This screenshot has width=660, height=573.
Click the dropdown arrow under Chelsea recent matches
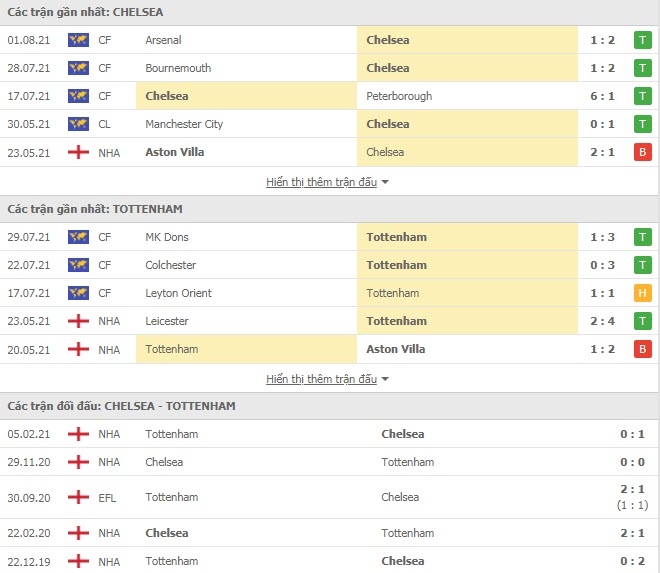coord(385,182)
